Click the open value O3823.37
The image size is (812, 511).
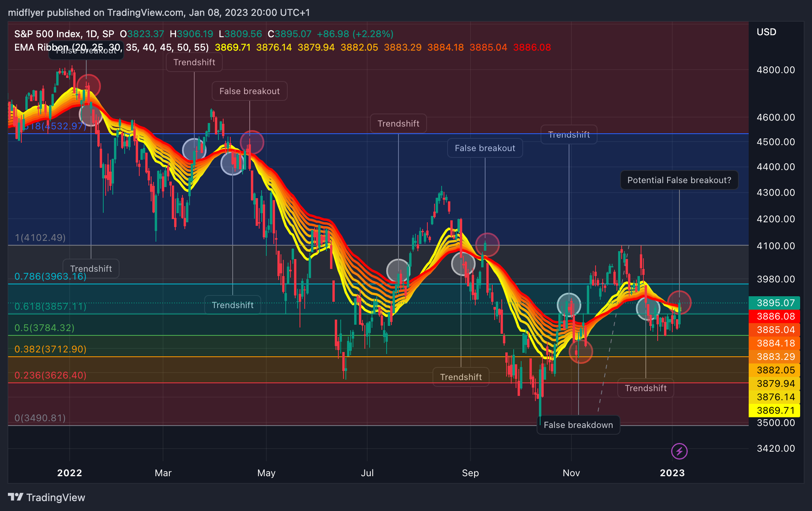click(x=142, y=34)
